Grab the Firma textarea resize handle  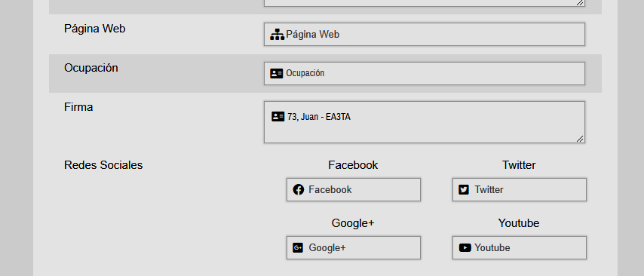(x=580, y=139)
